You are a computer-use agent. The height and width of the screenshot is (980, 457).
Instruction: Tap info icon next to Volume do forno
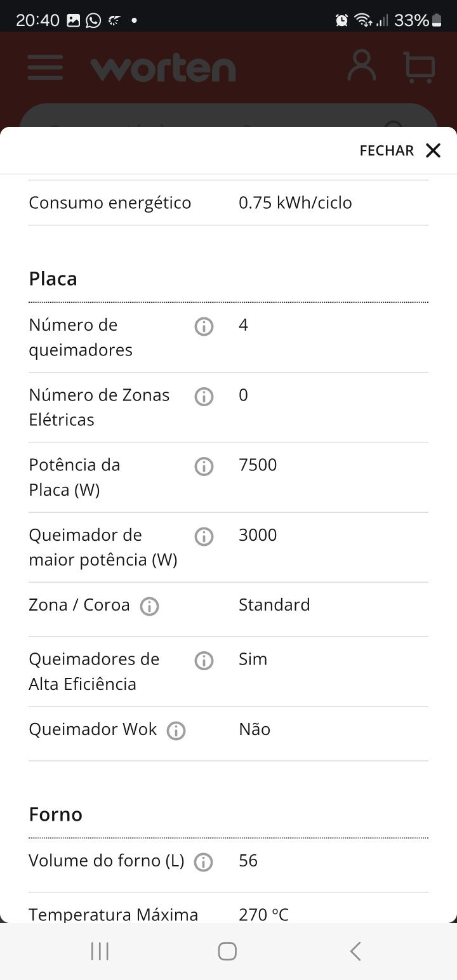click(203, 863)
